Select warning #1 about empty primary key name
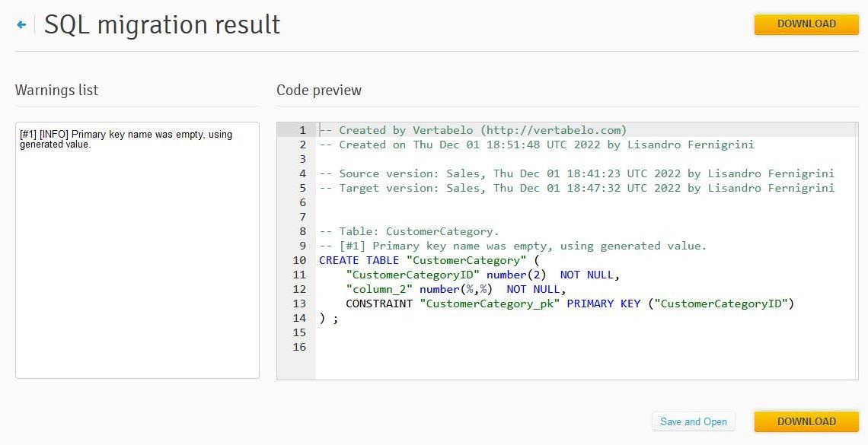This screenshot has width=868, height=445. tap(126, 139)
